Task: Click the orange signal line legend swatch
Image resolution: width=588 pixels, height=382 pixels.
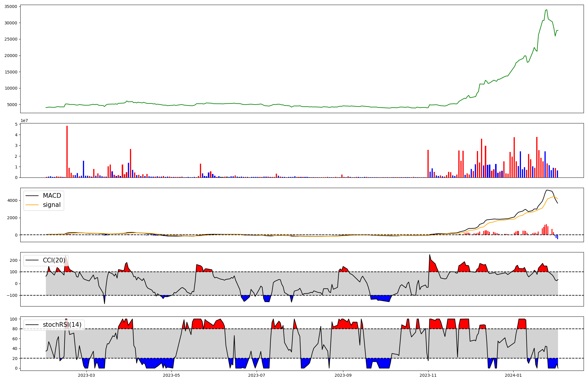Action: tap(32, 205)
